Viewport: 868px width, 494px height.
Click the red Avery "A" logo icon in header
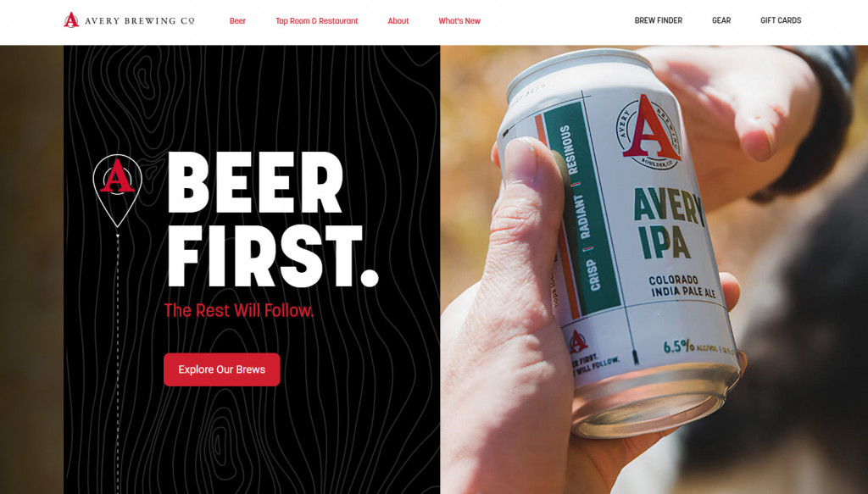[71, 20]
